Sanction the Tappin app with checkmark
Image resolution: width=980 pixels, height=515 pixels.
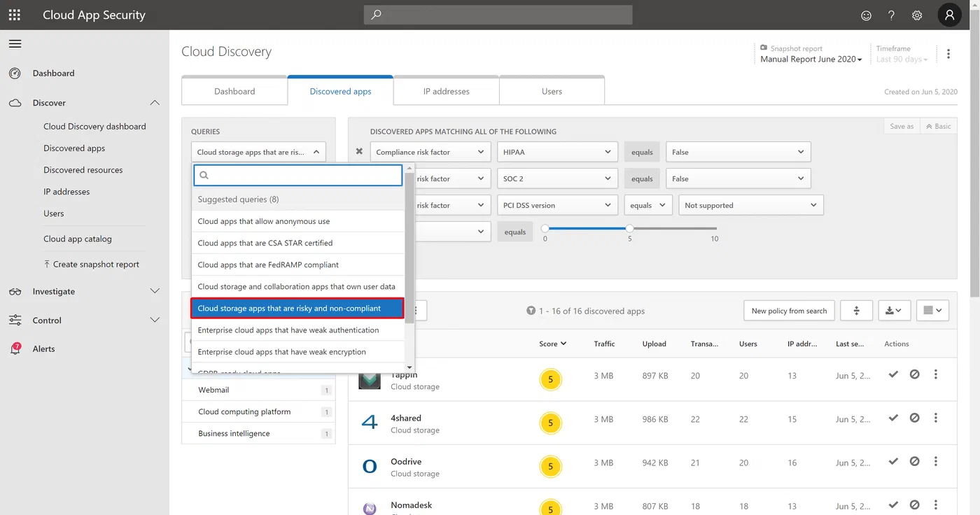pyautogui.click(x=893, y=375)
